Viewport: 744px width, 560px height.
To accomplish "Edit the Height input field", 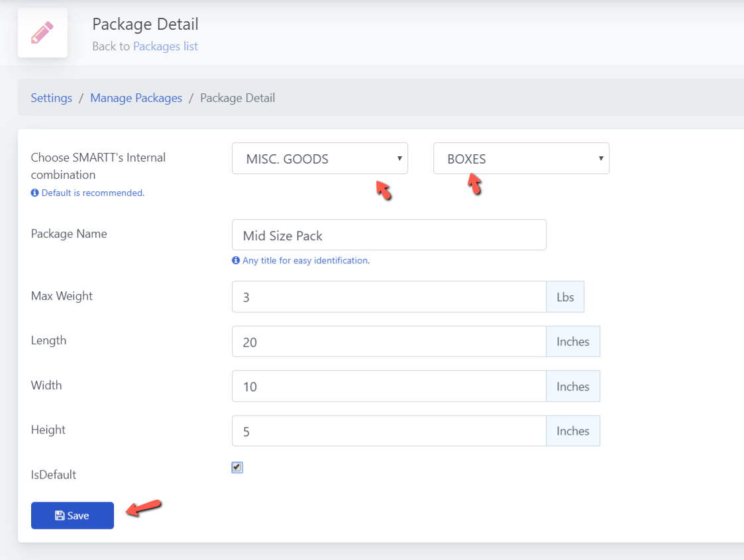I will (x=389, y=431).
